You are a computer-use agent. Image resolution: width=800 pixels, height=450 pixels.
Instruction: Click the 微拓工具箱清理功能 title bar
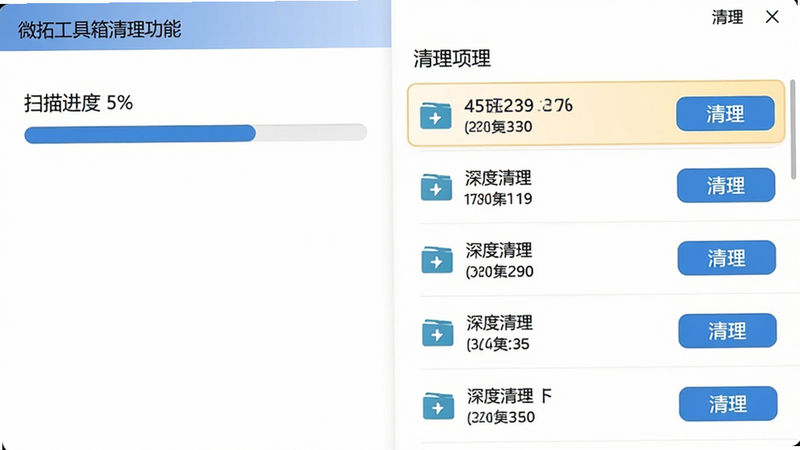[195, 26]
